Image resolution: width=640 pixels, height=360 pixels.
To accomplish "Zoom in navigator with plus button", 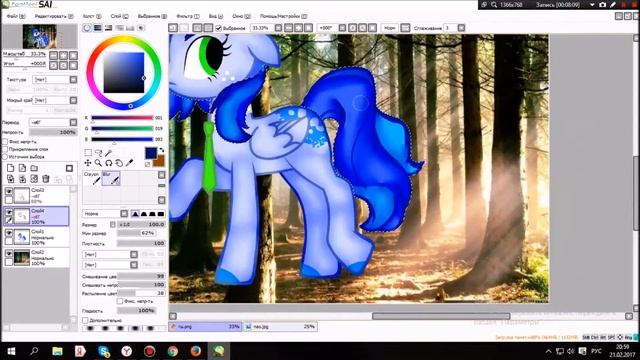I will point(64,55).
